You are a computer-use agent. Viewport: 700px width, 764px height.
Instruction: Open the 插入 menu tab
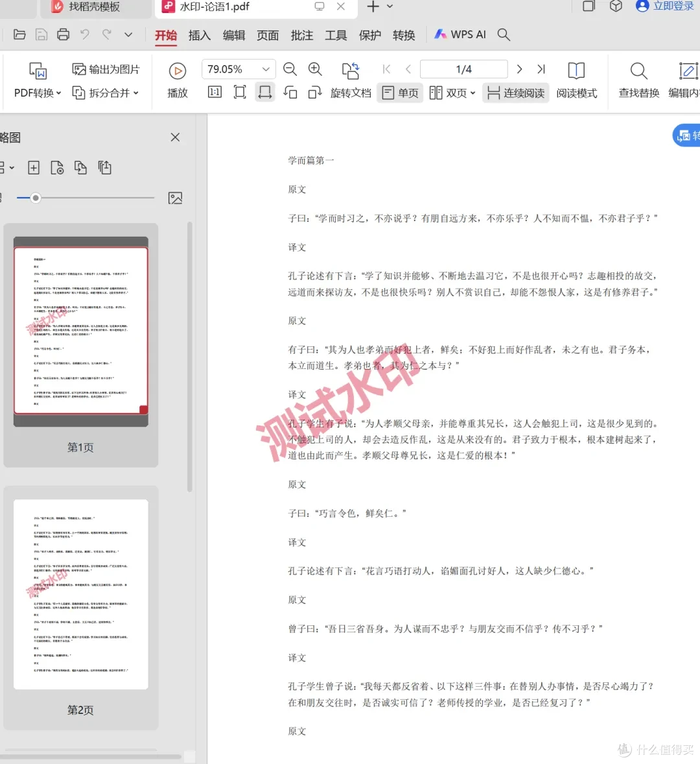click(200, 35)
